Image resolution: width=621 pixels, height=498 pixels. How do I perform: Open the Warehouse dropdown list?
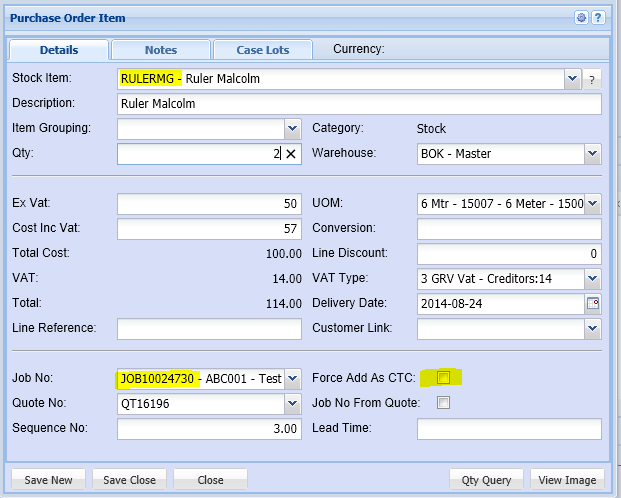(x=592, y=154)
